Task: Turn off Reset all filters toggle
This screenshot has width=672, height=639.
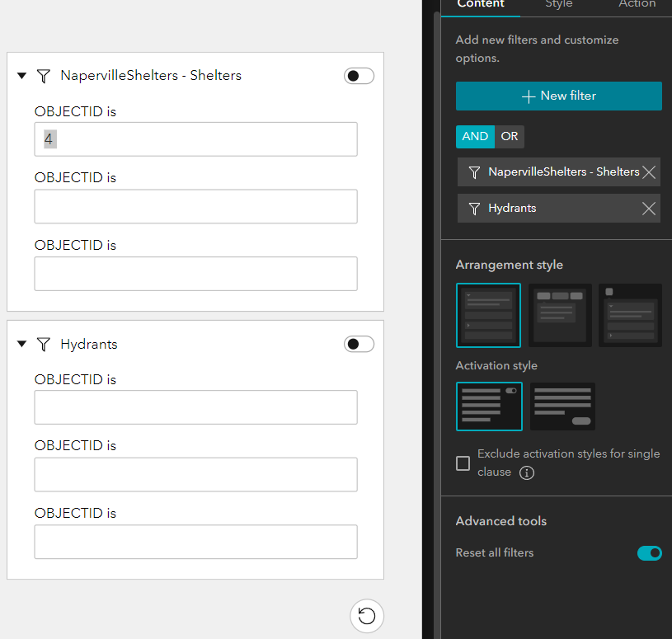Action: point(649,553)
